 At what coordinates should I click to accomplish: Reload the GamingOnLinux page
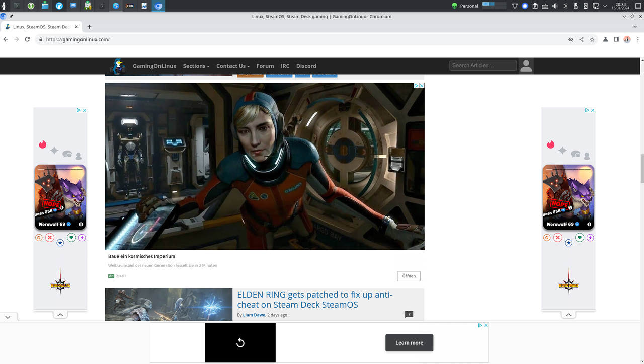(x=28, y=39)
